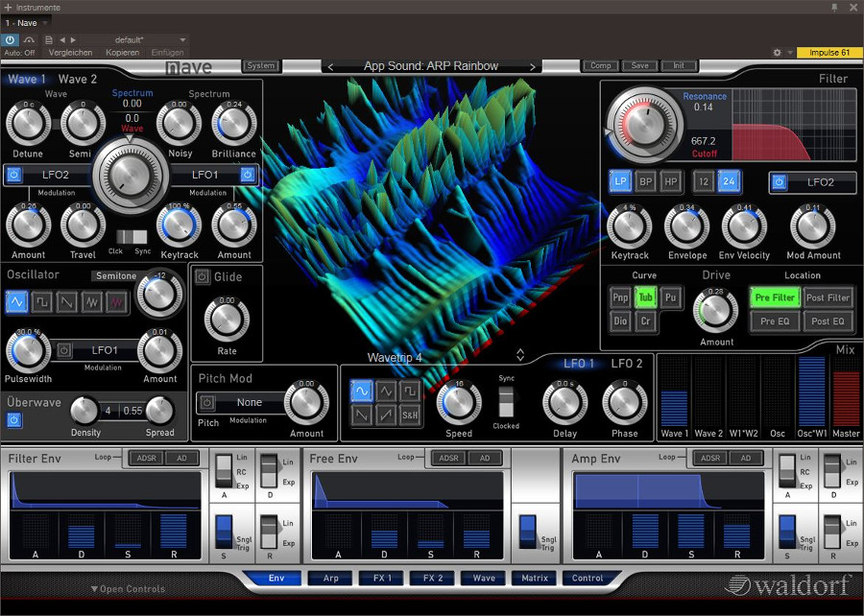Toggle Überwave power button
Image resolution: width=864 pixels, height=616 pixels.
click(14, 420)
